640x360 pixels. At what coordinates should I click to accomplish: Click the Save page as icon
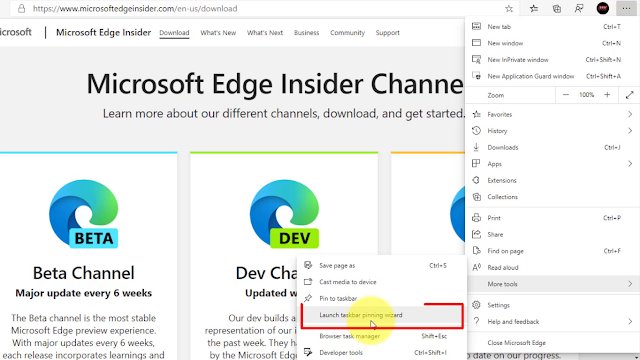308,265
